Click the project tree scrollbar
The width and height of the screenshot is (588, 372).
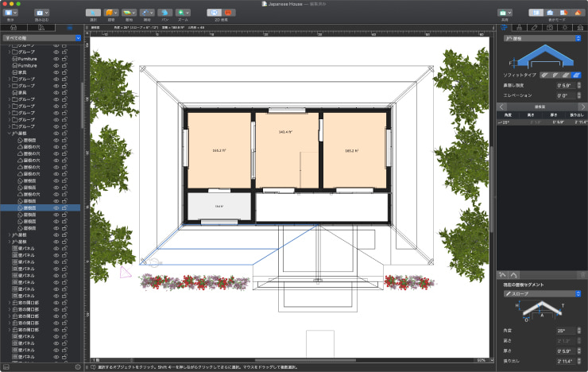(x=82, y=105)
